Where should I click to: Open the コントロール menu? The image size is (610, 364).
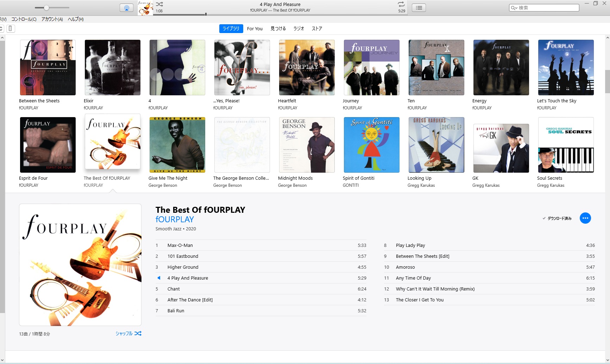click(x=24, y=19)
